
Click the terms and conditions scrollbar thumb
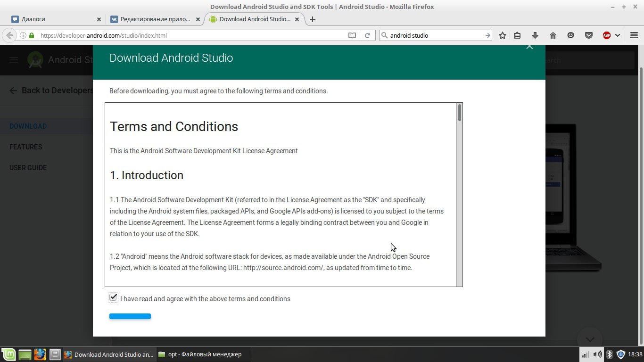(459, 113)
